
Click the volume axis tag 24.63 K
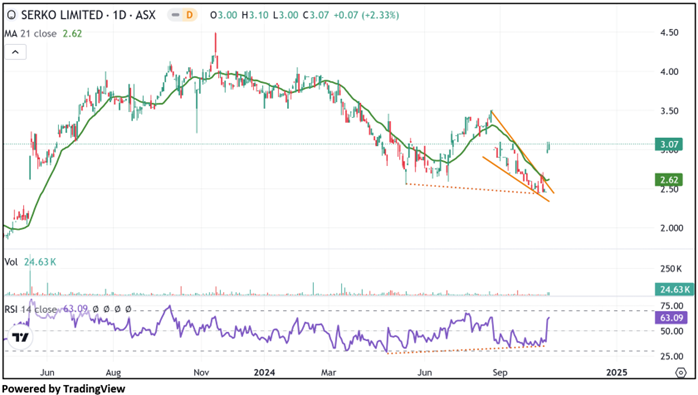tap(674, 289)
